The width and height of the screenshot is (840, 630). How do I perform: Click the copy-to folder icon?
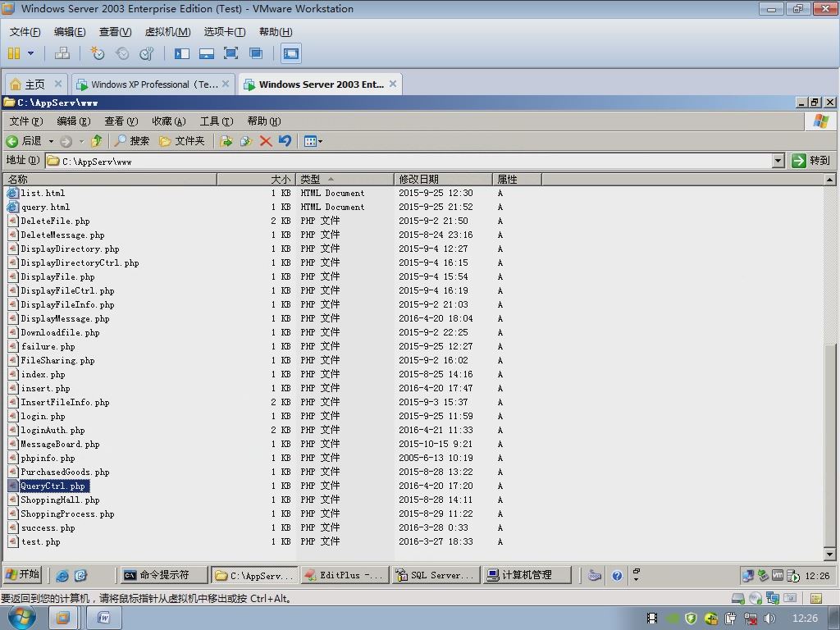coord(246,141)
